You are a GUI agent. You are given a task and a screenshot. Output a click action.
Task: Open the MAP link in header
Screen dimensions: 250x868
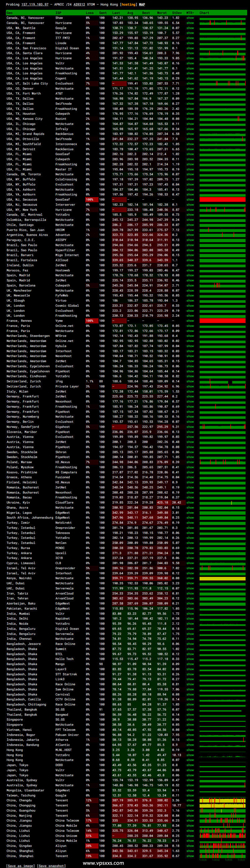[x=142, y=5]
